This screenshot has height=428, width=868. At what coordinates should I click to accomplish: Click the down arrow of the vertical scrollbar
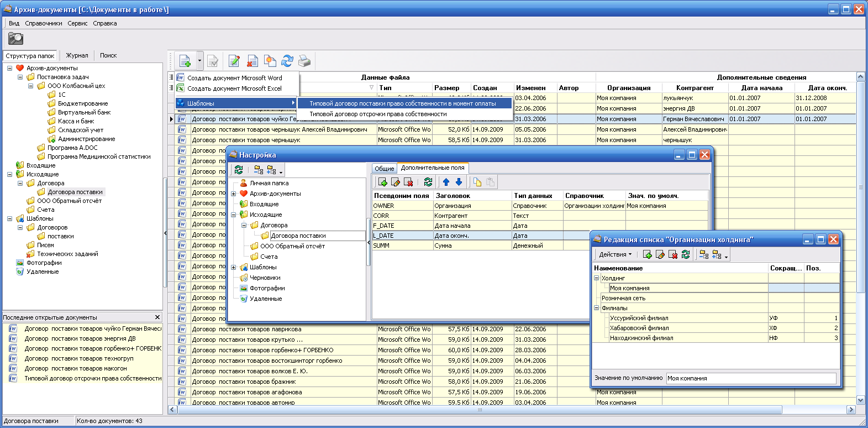click(x=860, y=400)
